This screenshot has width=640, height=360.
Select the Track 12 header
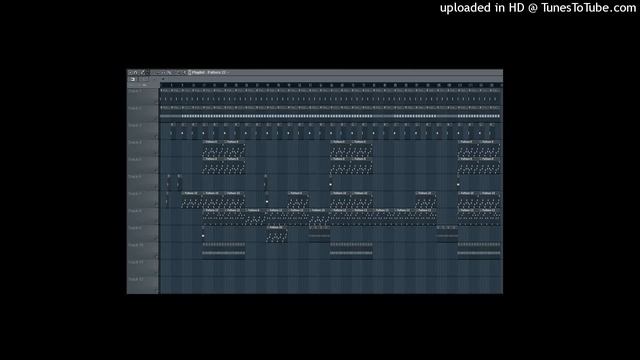coord(142,285)
